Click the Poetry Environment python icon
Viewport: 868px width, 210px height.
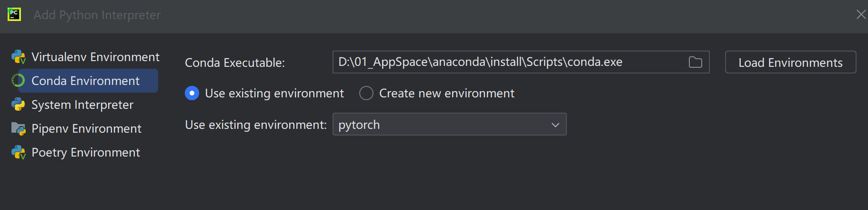19,153
